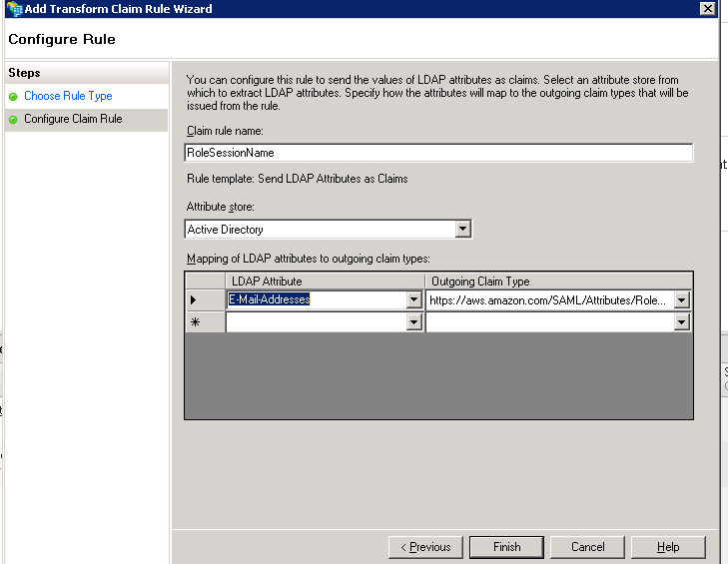Focus the Claim rule name field
Viewport: 728px width, 564px height.
coord(438,153)
